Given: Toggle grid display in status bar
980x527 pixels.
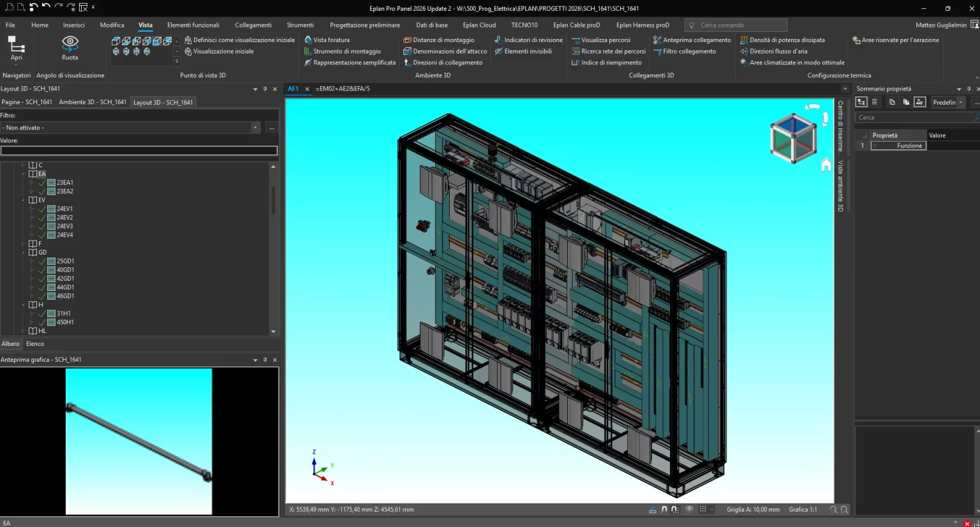Looking at the screenshot, I should coord(702,509).
